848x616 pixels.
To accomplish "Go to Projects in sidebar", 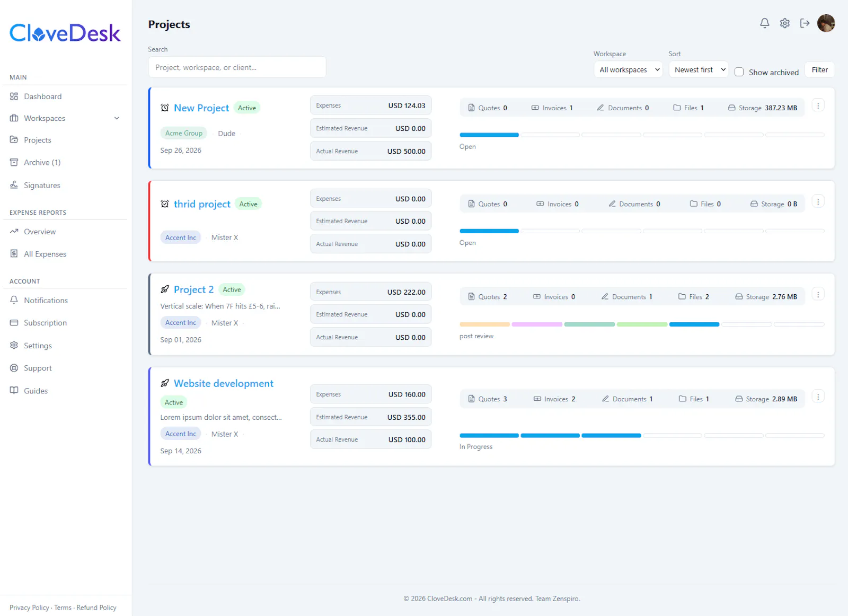I will (x=38, y=140).
